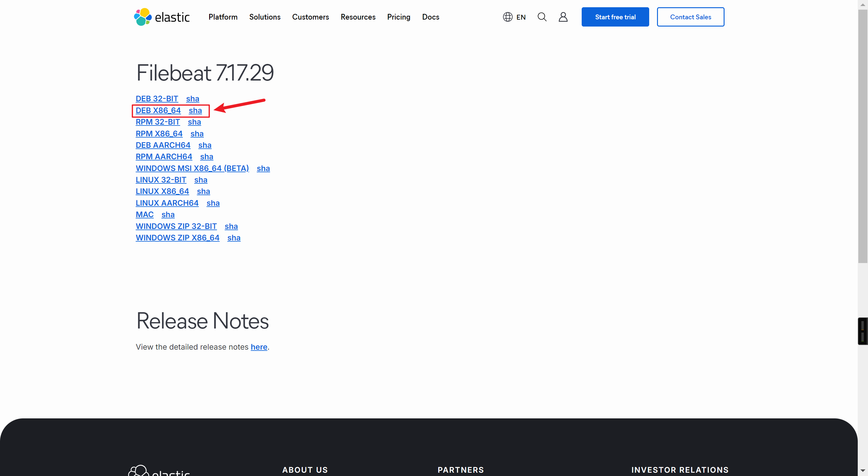Click the Contact Sales button

tap(690, 17)
